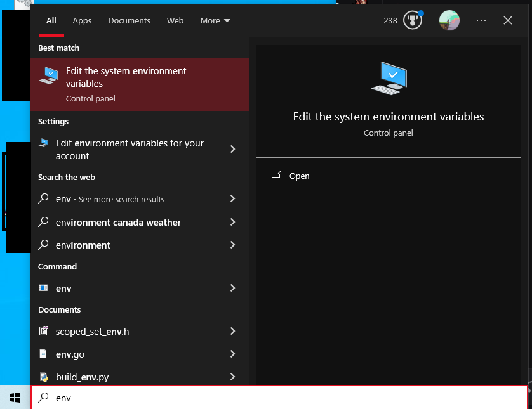Open the three-dots options menu
The height and width of the screenshot is (409, 532).
pyautogui.click(x=481, y=20)
